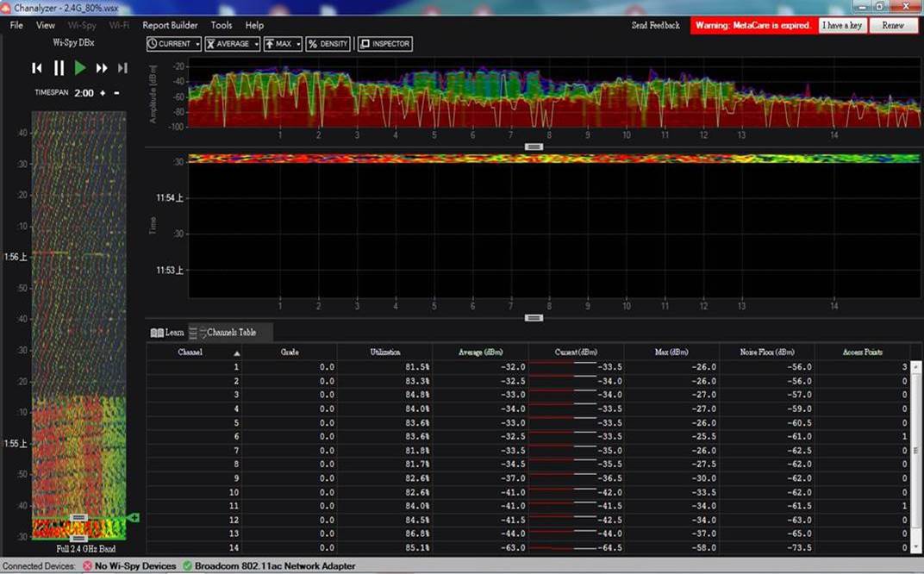The height and width of the screenshot is (574, 924).
Task: Click the Chanalyzer app icon in title bar
Action: 6,9
